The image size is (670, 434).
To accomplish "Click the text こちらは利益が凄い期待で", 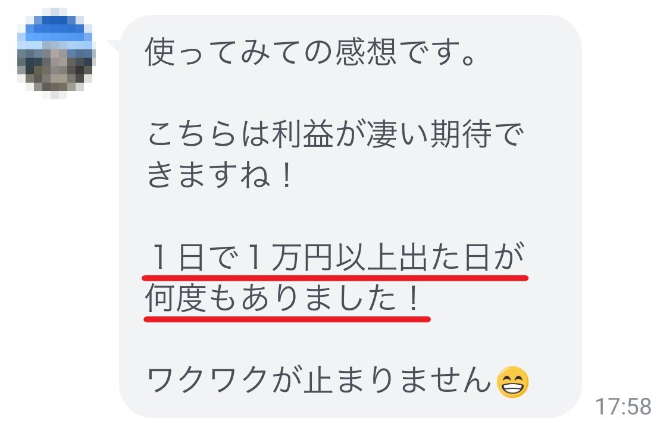I will pos(335,135).
